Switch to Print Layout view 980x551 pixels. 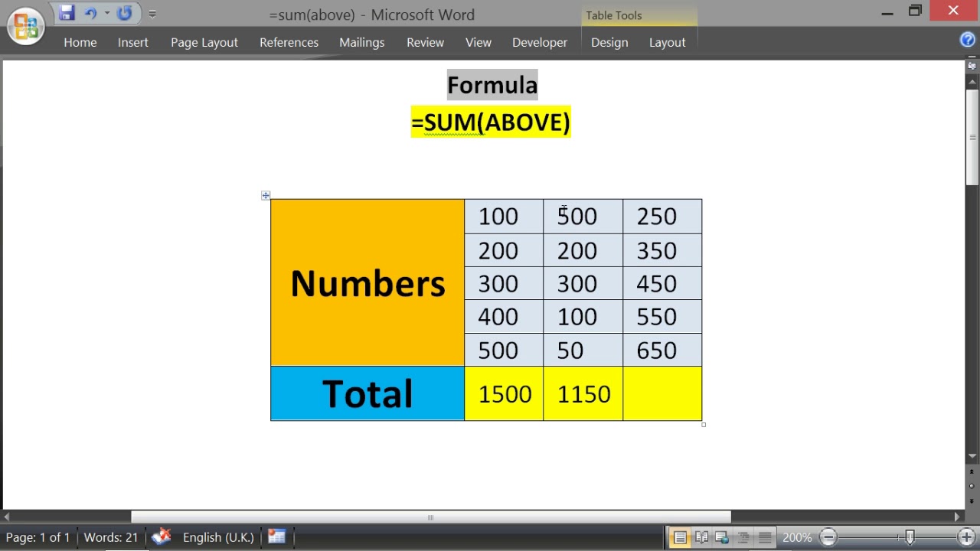tap(680, 537)
